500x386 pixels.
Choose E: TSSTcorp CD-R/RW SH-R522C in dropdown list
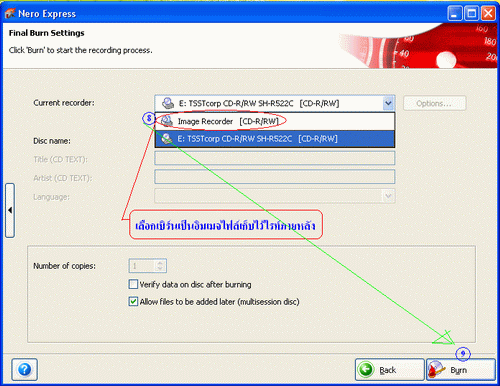(x=275, y=139)
